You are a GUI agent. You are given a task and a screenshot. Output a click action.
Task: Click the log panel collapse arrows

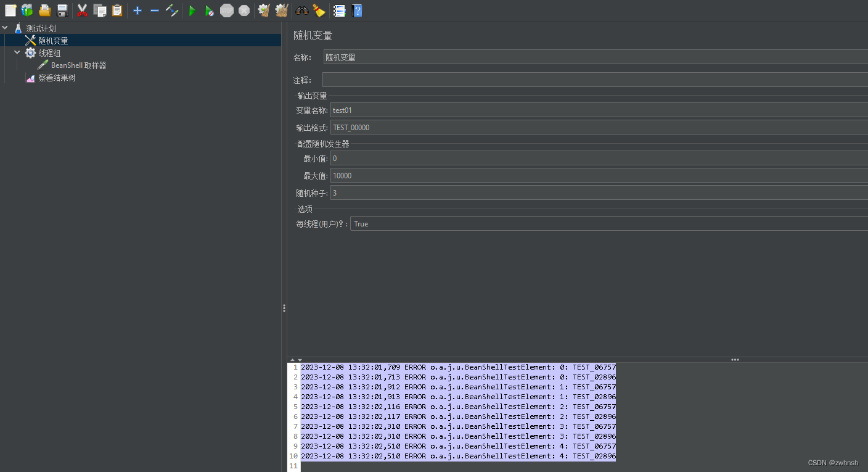pos(296,360)
